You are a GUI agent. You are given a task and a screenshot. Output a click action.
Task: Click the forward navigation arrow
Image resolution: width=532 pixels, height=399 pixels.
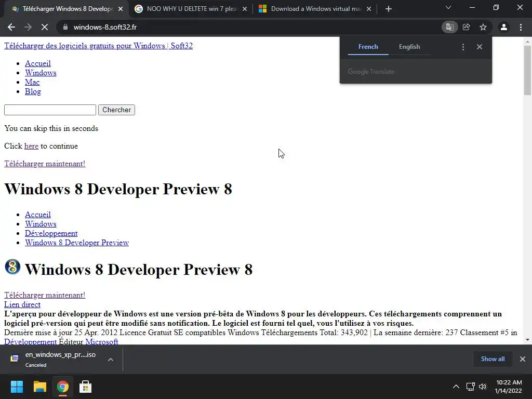28,27
